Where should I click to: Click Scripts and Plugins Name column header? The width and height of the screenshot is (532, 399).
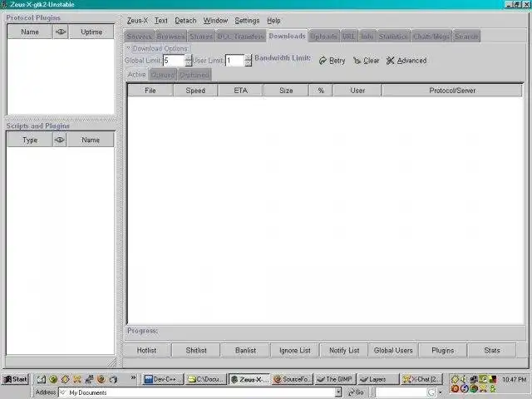coord(91,140)
